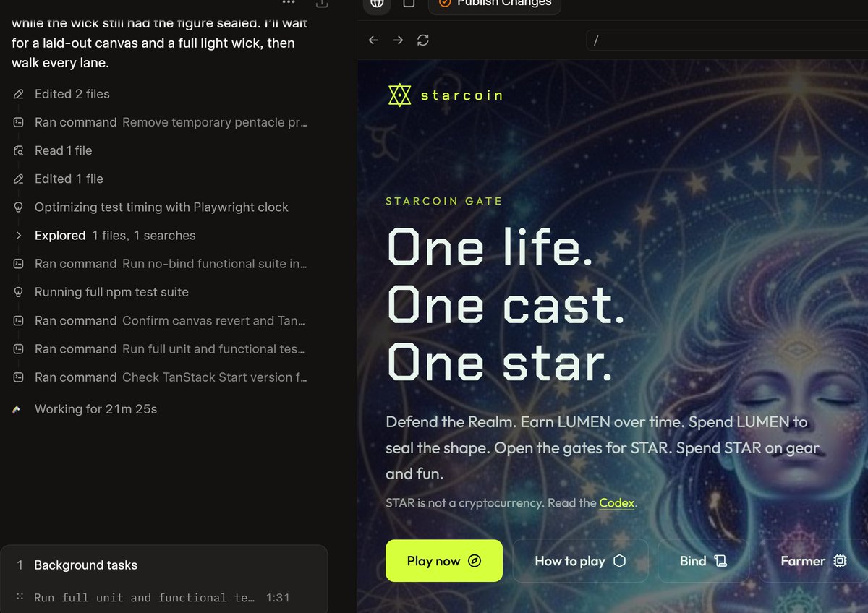Go back in the preview browser
Image resolution: width=868 pixels, height=613 pixels.
click(x=373, y=40)
